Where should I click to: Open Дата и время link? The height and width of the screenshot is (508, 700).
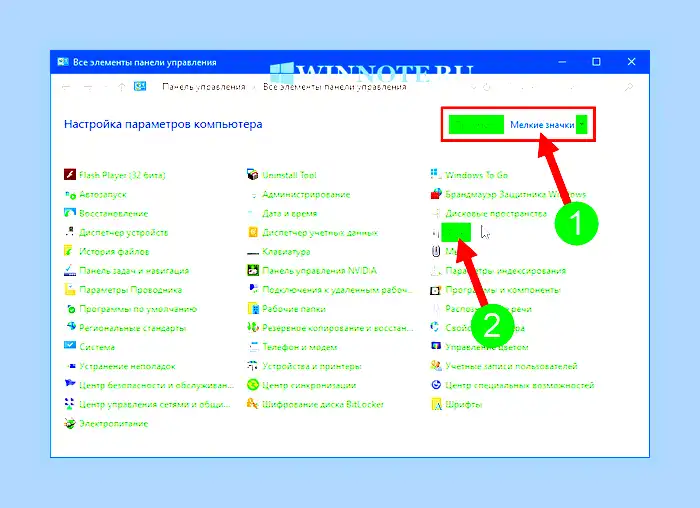pyautogui.click(x=289, y=213)
